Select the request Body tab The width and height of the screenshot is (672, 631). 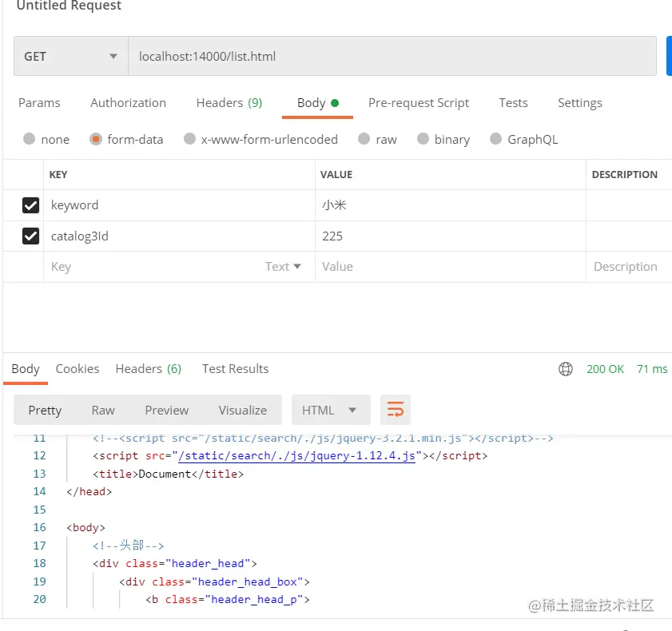pos(317,103)
